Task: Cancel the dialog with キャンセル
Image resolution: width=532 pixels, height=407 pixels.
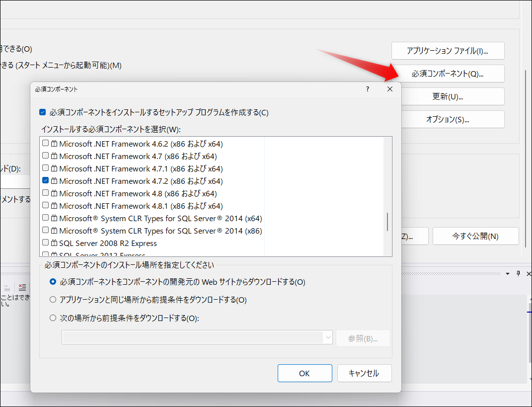Action: point(364,373)
